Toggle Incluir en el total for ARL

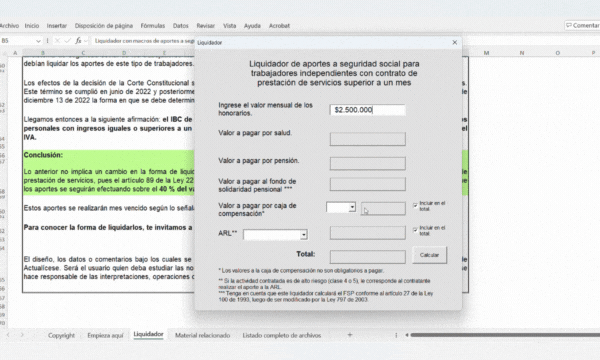(415, 230)
